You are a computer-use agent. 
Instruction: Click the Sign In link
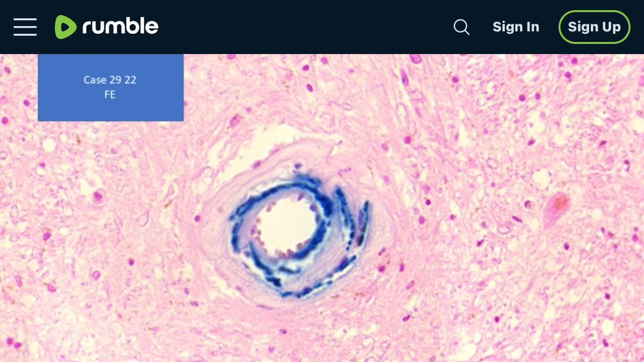516,27
